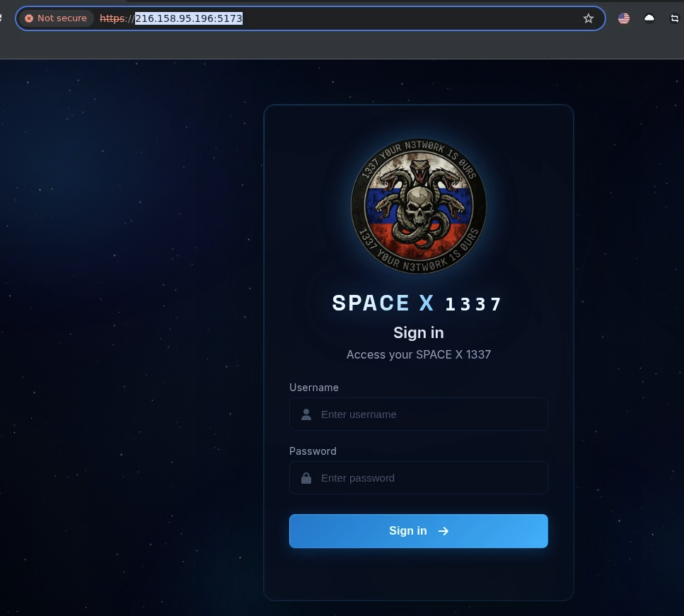
Task: Click the hydra skull logo image
Action: (418, 207)
